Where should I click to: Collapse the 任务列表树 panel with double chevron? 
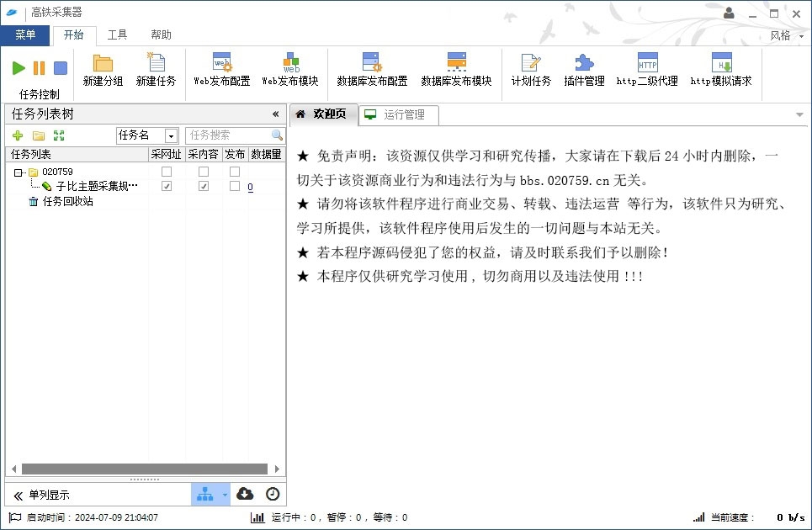click(275, 114)
